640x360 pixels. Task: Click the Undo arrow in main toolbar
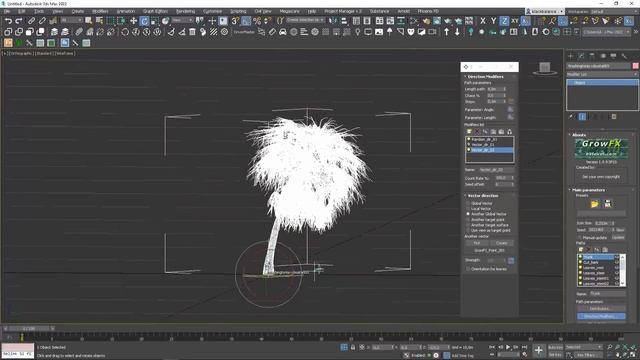8,21
